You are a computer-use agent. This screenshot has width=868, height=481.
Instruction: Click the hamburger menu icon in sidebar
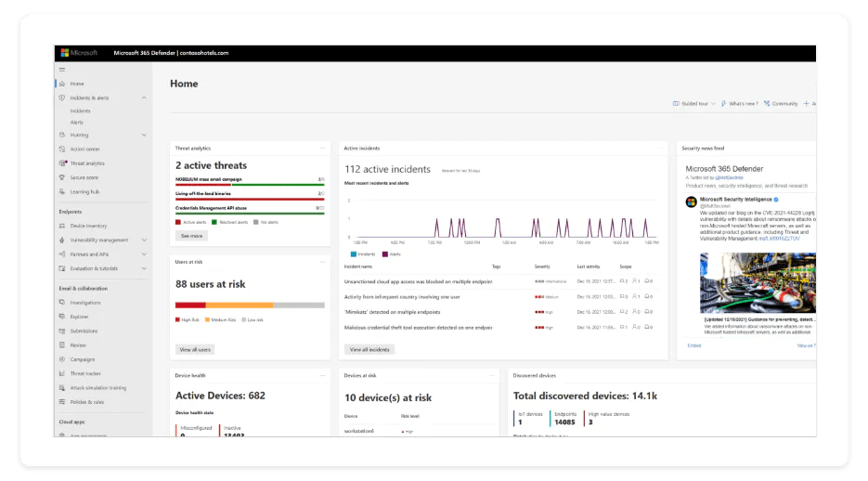point(62,70)
